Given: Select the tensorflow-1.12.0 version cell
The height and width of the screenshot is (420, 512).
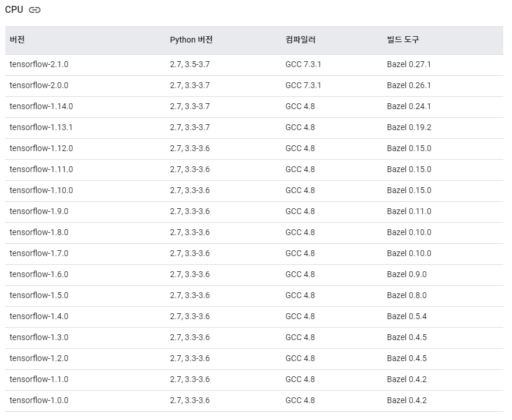Looking at the screenshot, I should tap(41, 148).
